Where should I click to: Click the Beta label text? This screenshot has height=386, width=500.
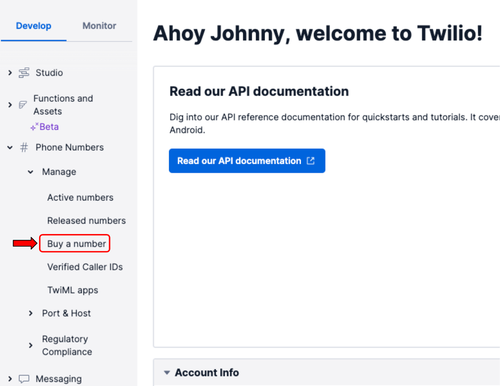[x=49, y=127]
